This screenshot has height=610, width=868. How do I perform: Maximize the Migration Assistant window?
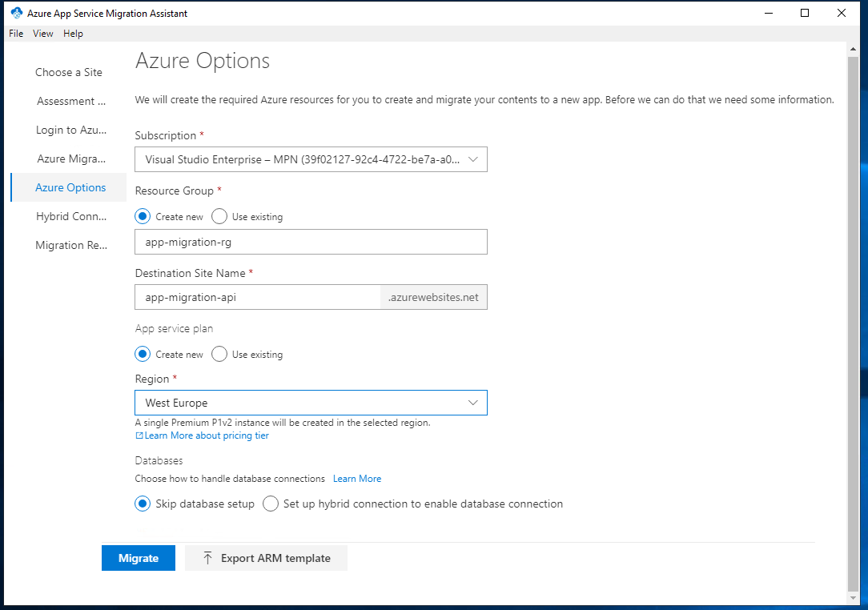(x=805, y=13)
